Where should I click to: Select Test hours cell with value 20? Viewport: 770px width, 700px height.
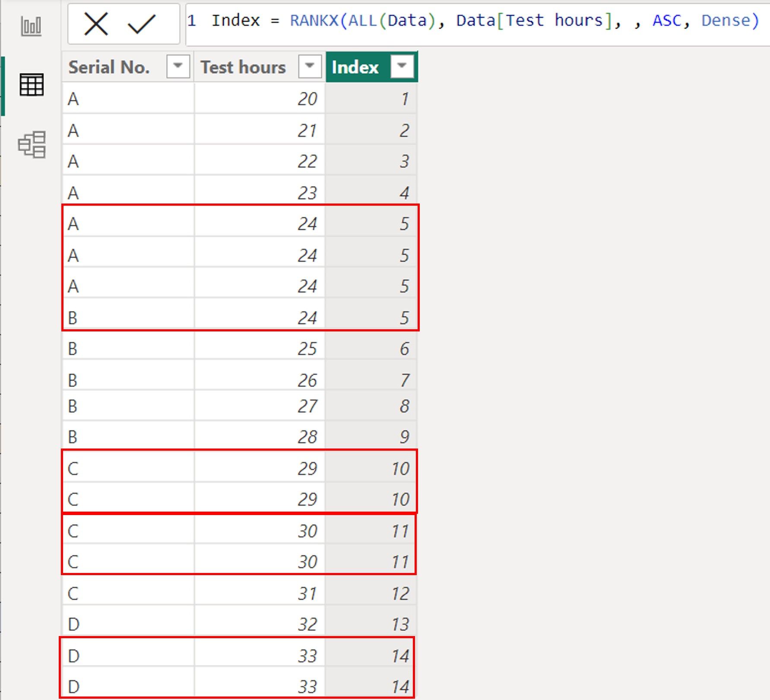[x=260, y=99]
